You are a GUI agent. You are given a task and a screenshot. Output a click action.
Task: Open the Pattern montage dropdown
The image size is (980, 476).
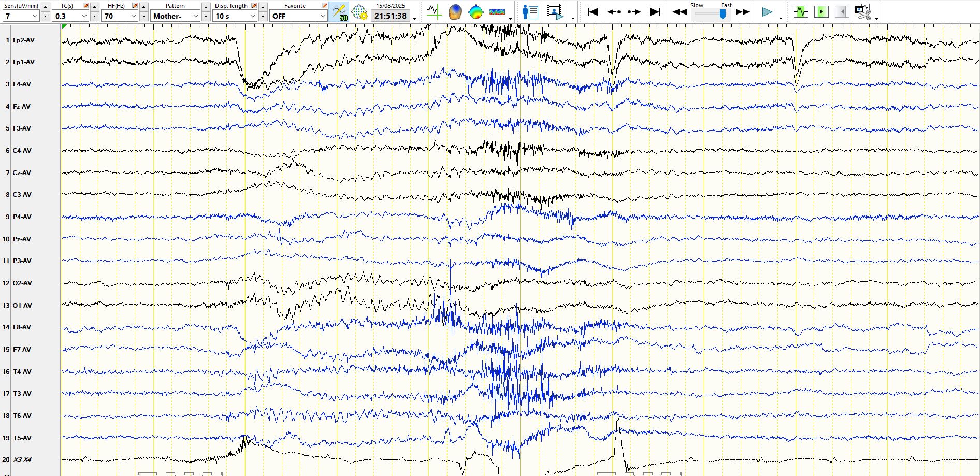click(x=195, y=16)
